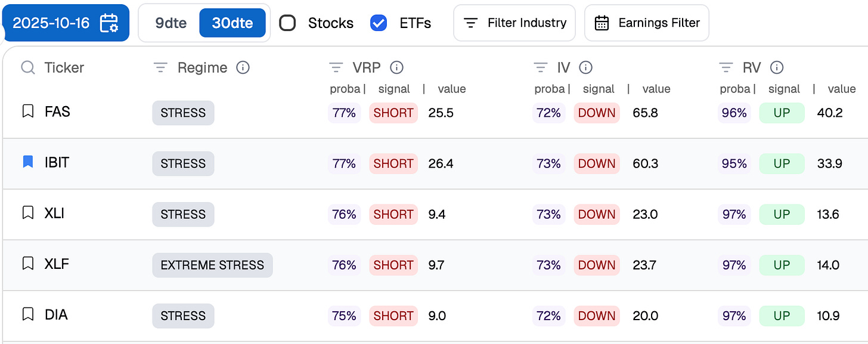Click the Regime info icon
Image resolution: width=868 pixels, height=344 pixels.
point(243,68)
